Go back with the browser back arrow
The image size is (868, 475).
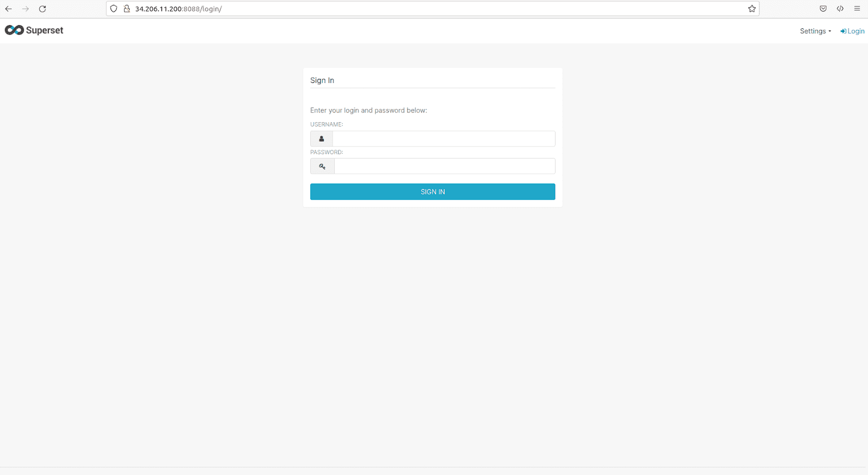point(9,9)
